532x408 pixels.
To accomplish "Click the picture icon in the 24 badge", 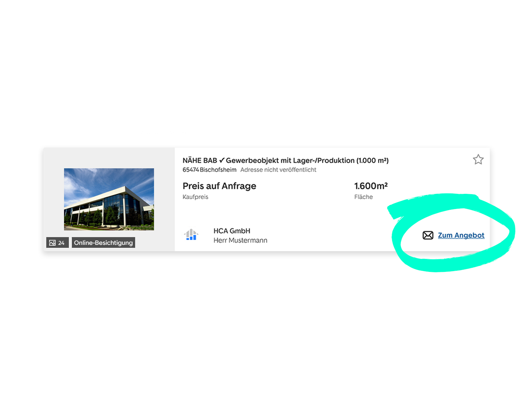I will click(x=52, y=243).
